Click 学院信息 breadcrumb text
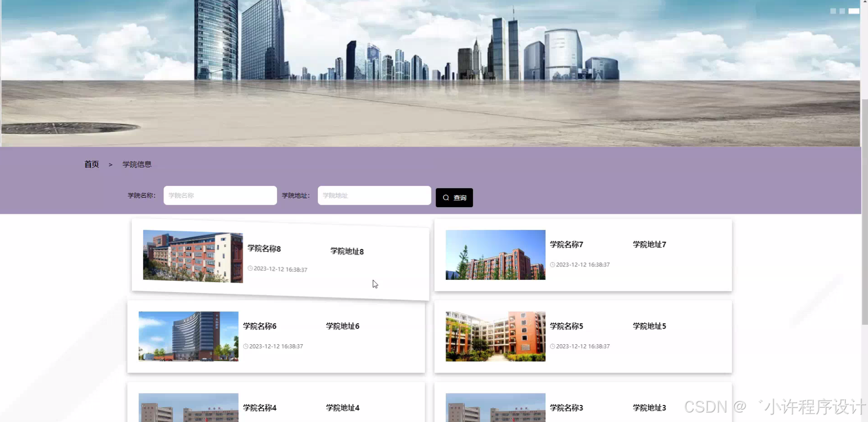Viewport: 868px width, 422px height. pos(137,164)
